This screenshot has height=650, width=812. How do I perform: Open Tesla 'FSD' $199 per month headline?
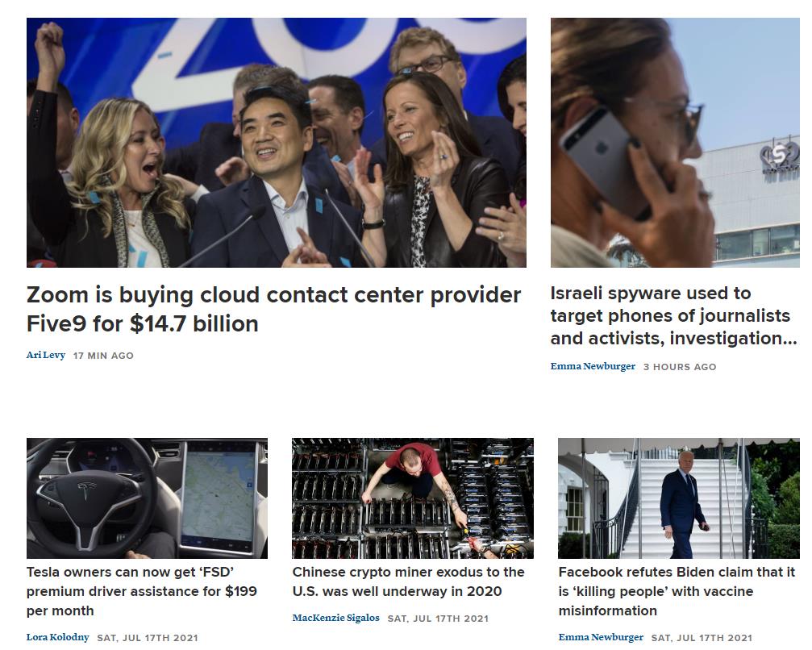[142, 591]
